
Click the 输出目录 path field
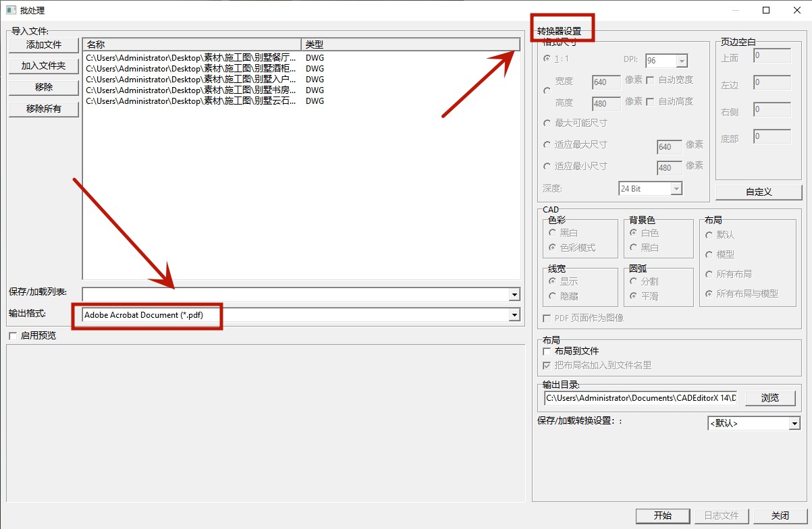[641, 398]
